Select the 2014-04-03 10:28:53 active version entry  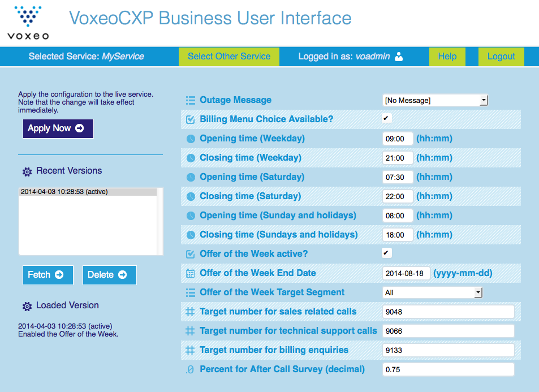(x=88, y=192)
